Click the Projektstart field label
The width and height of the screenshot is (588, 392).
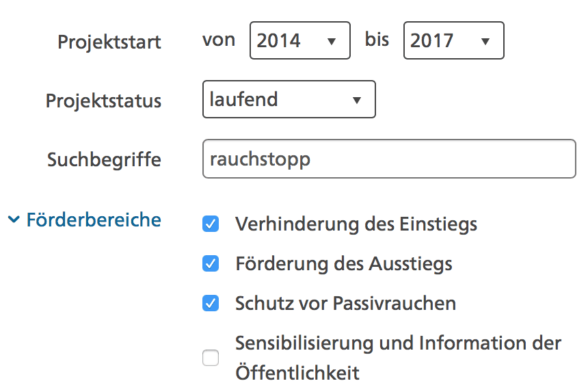click(109, 42)
